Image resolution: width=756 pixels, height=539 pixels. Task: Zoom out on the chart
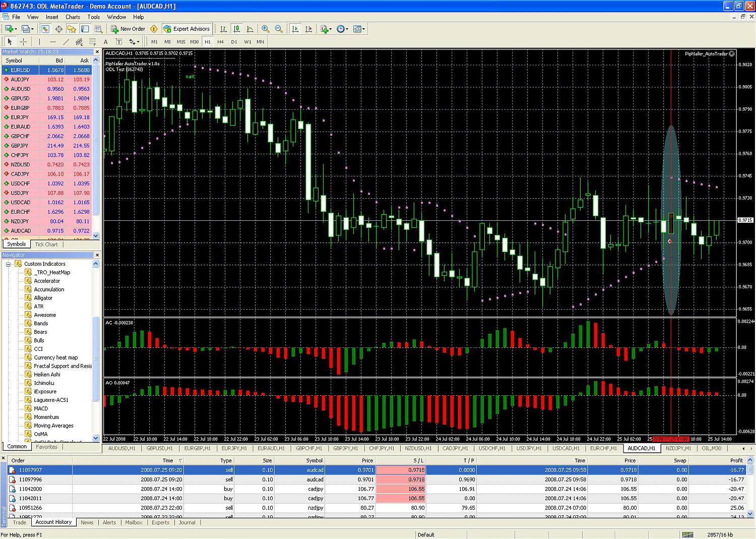279,29
